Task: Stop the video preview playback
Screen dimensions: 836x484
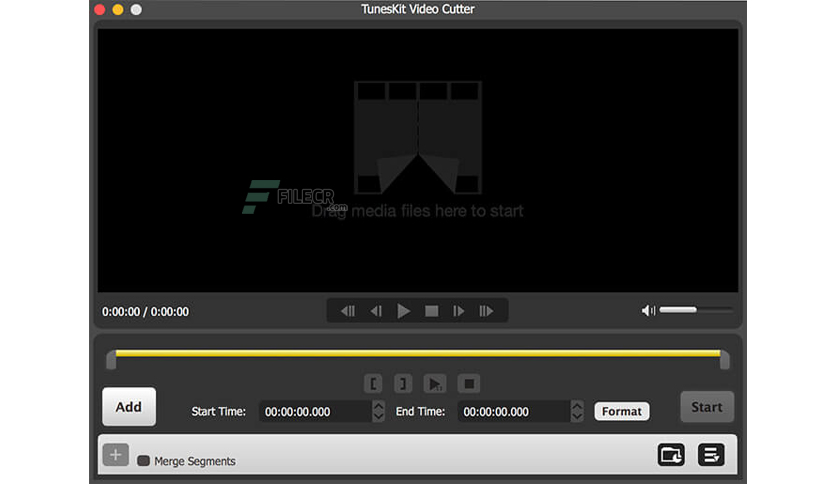Action: (x=431, y=311)
